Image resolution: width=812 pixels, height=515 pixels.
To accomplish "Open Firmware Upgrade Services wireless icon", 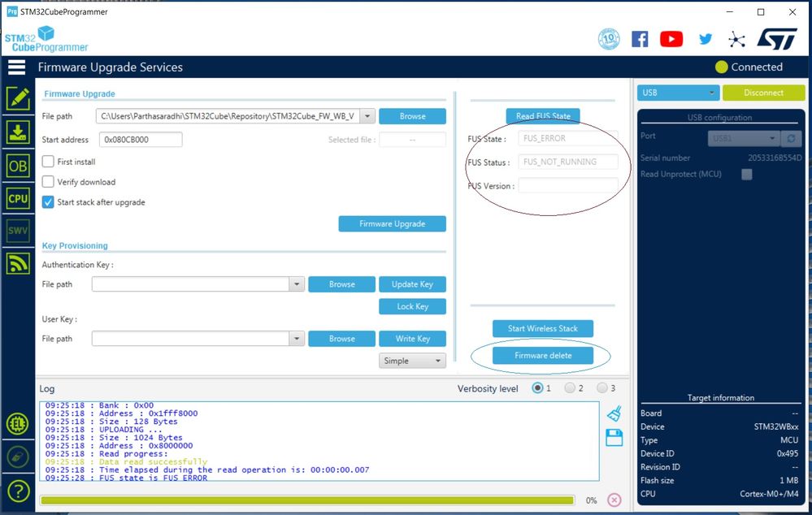I will tap(18, 263).
